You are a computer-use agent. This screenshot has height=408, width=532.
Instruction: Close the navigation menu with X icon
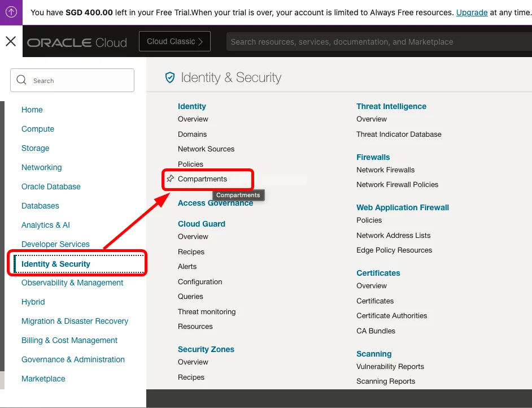pos(11,41)
